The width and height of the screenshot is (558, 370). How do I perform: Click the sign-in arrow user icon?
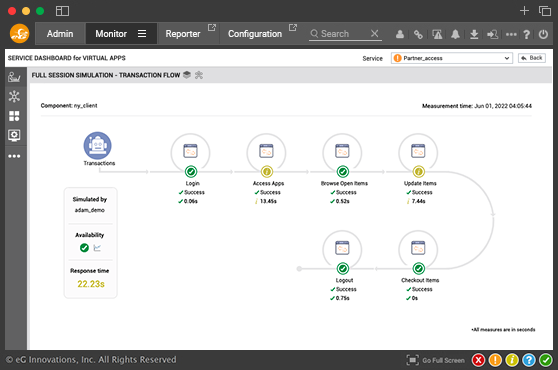point(493,35)
